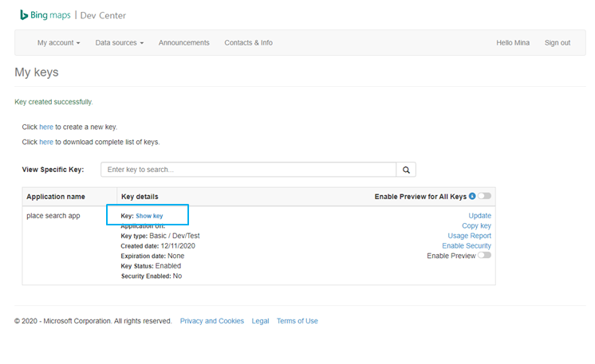The image size is (595, 364).
Task: Expand the Data sources menu
Action: pos(119,43)
